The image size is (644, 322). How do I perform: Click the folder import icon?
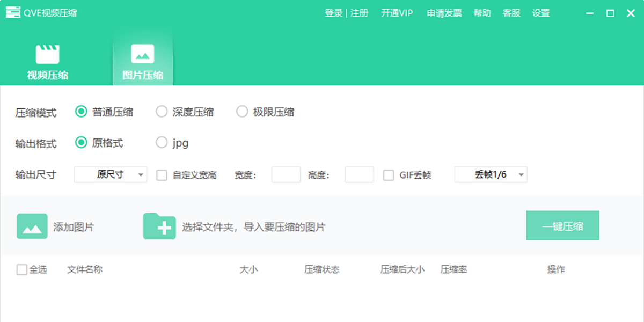[x=159, y=226]
